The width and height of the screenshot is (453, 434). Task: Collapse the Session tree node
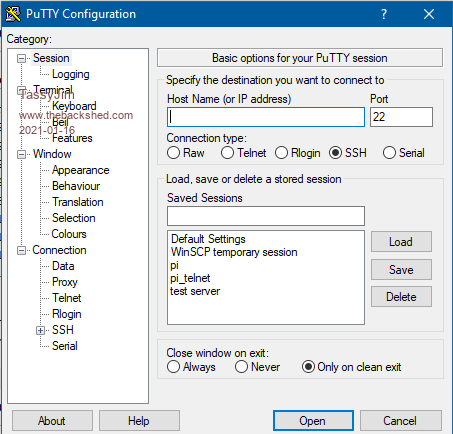tap(21, 59)
